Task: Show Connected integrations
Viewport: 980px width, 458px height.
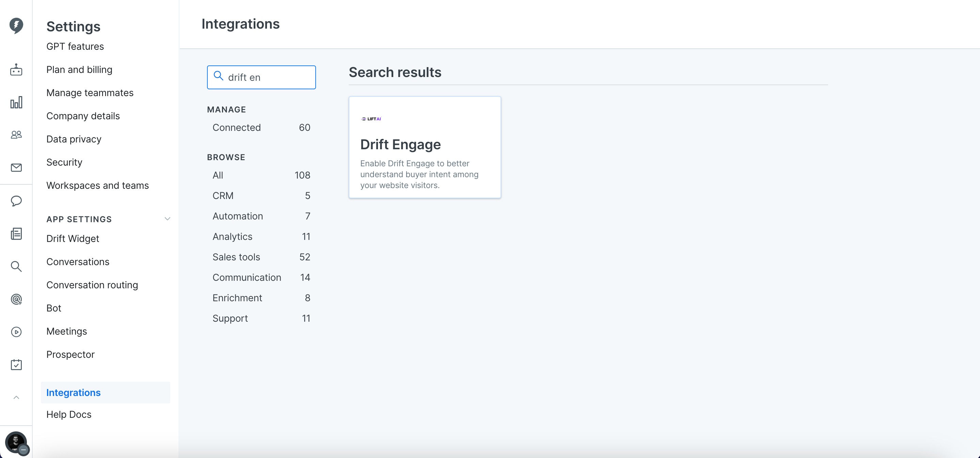Action: [x=262, y=127]
